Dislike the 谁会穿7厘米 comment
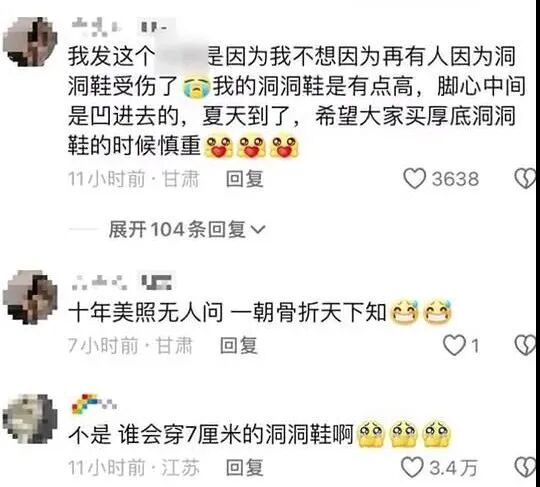The image size is (540, 487). click(x=526, y=467)
